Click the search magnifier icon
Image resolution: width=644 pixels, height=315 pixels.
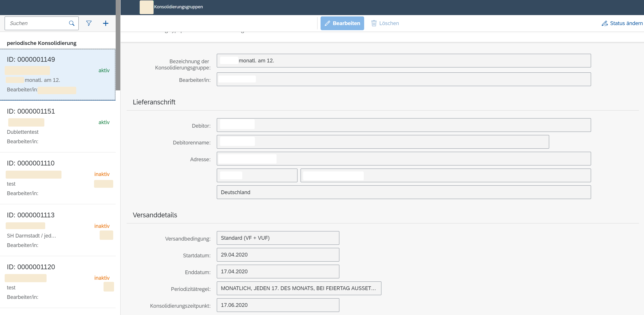click(x=72, y=23)
